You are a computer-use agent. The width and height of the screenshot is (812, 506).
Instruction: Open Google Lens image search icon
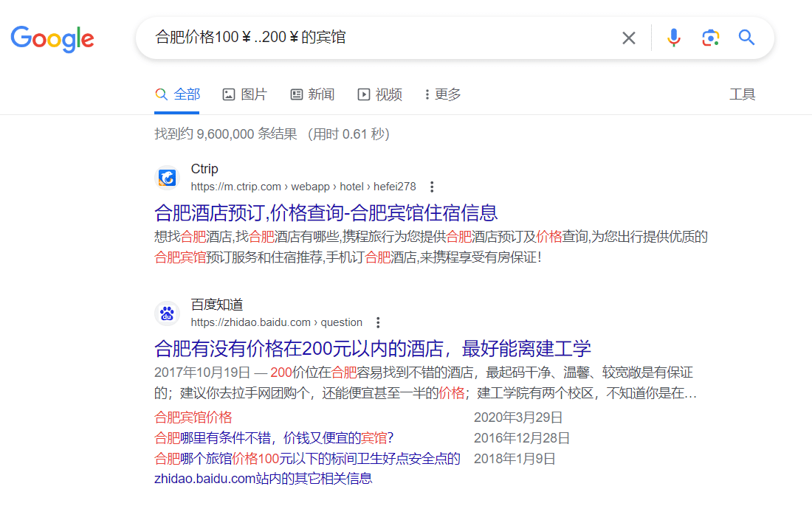(710, 38)
